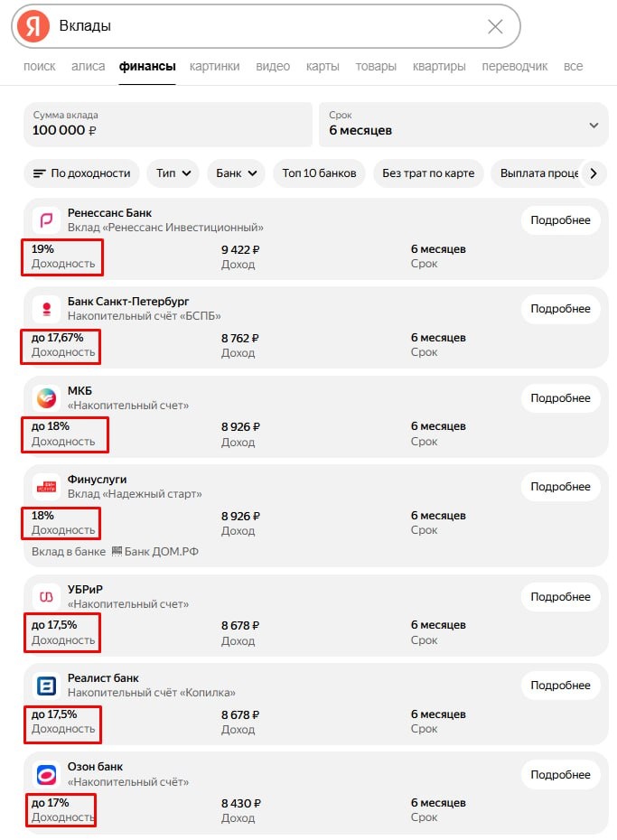Click the 'Сумма вклада' amount field
Screen dimensions: 617x840
point(167,124)
